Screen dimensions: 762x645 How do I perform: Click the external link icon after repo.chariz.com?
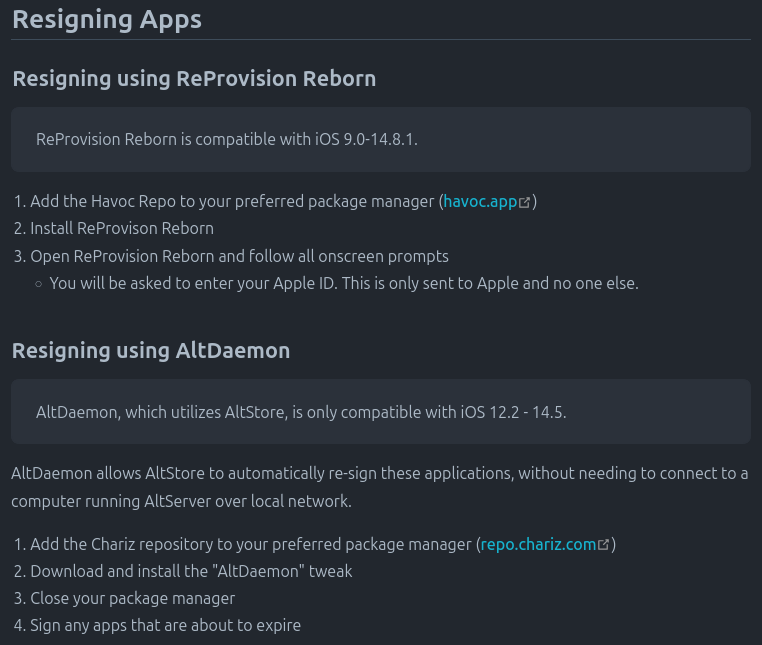pos(603,545)
